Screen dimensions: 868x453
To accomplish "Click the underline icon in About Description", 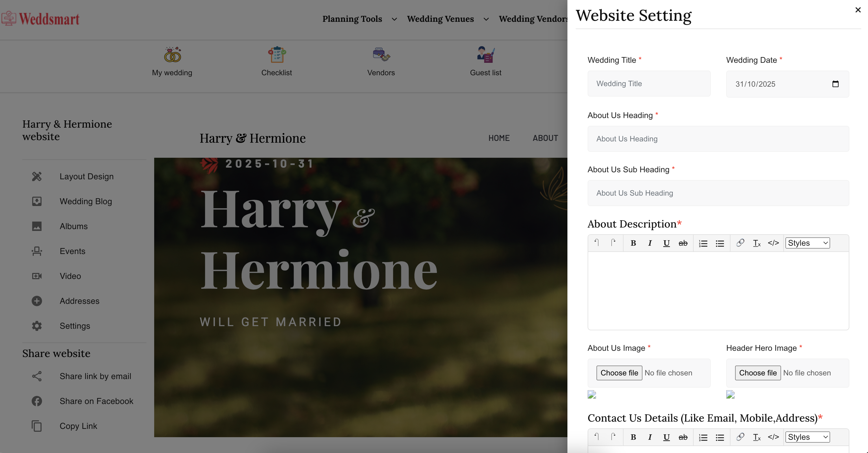I will click(666, 243).
